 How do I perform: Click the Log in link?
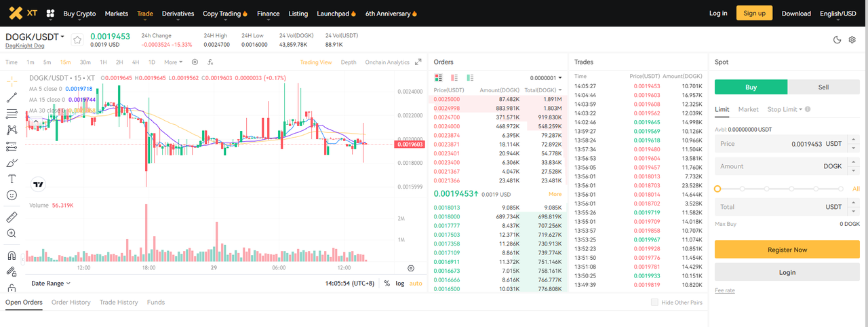click(x=718, y=13)
